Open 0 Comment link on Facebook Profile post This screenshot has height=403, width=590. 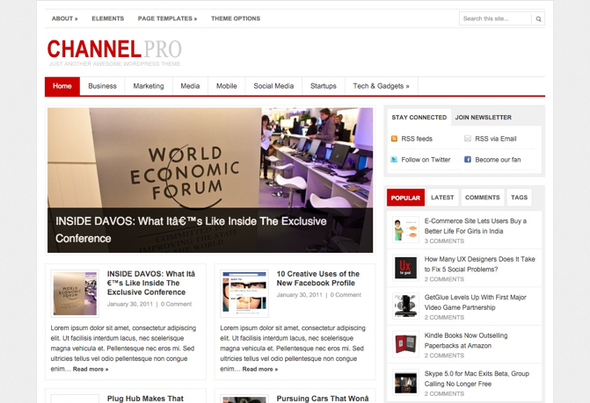345,295
